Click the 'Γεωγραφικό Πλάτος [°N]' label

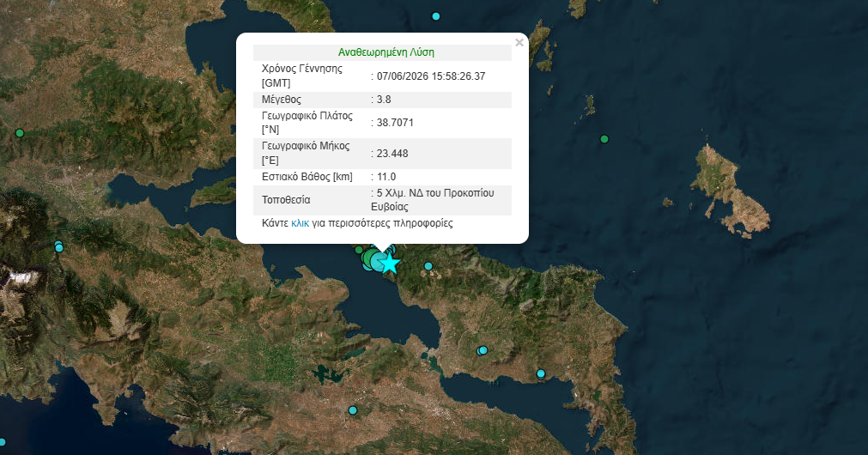pyautogui.click(x=307, y=122)
